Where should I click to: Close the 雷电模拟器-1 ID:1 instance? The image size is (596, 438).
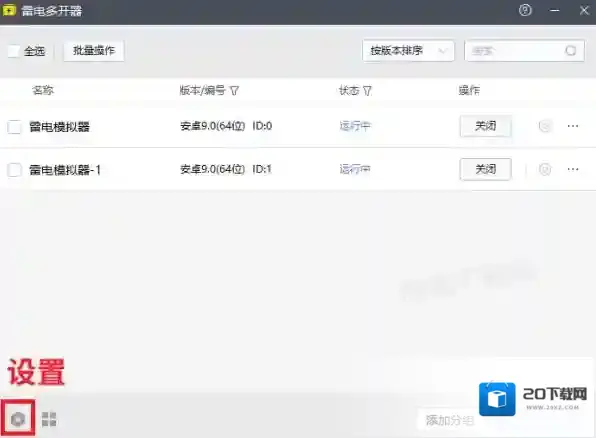[x=485, y=169]
